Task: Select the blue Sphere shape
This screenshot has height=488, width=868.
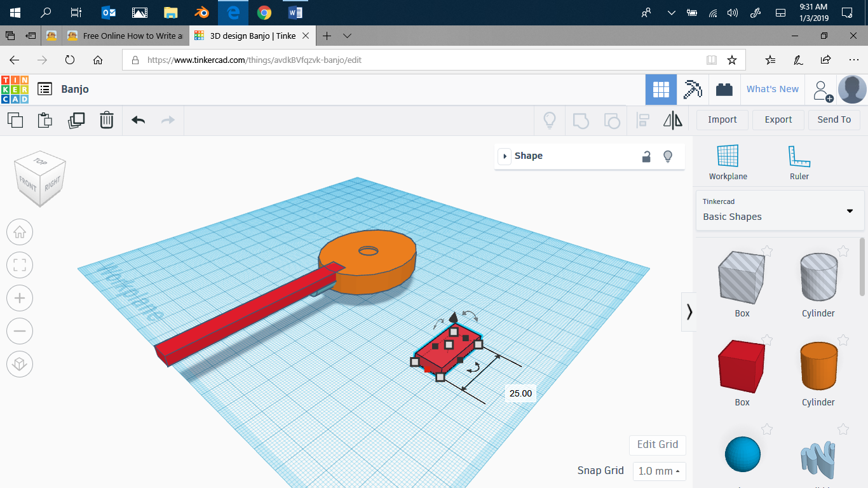Action: tap(742, 454)
